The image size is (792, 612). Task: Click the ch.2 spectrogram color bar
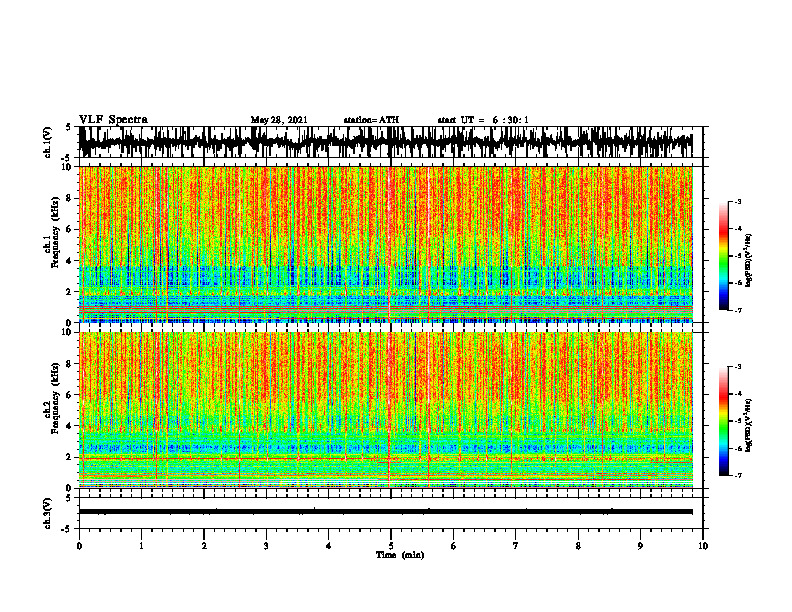pos(723,421)
